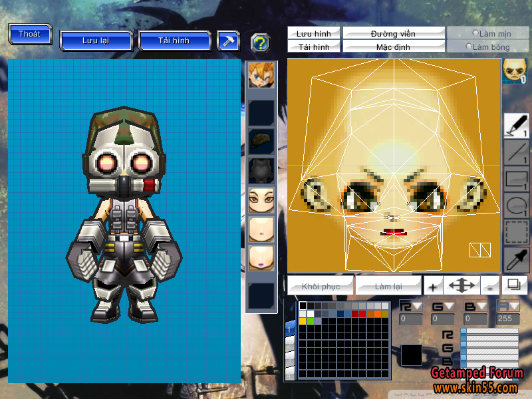
Task: Click the R value field showing 0
Action: click(410, 319)
